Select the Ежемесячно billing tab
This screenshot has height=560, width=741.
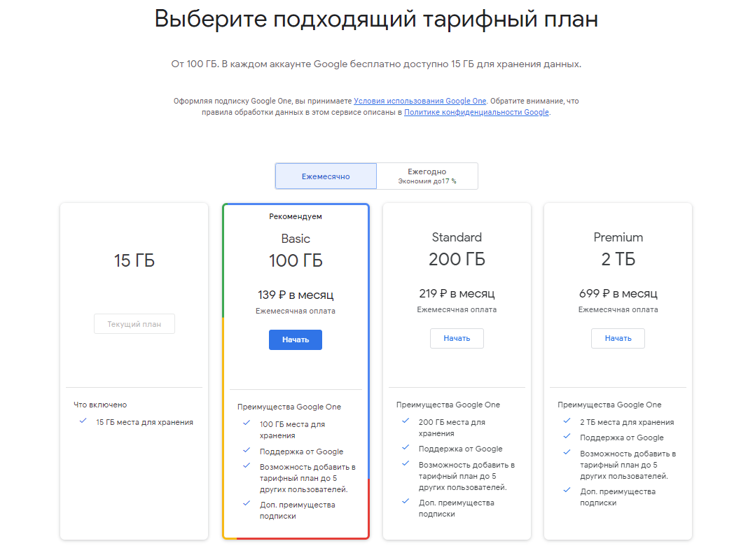click(326, 176)
